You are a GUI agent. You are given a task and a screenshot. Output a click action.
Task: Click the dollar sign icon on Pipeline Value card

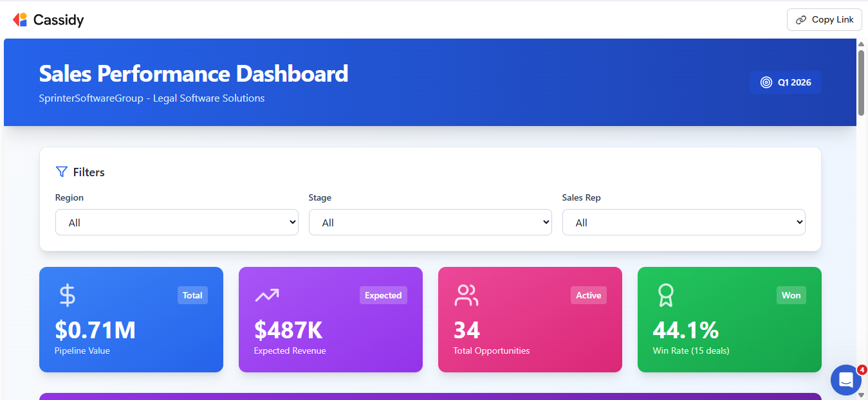67,295
